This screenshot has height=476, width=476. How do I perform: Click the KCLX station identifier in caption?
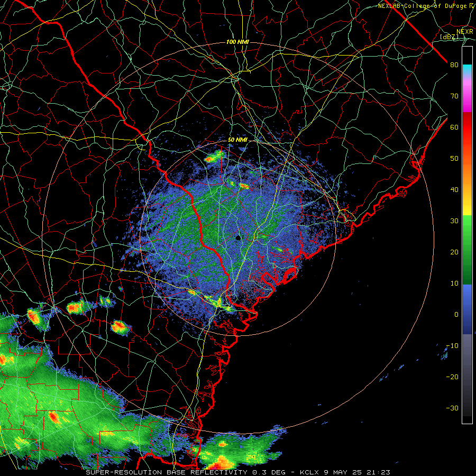[x=309, y=472]
